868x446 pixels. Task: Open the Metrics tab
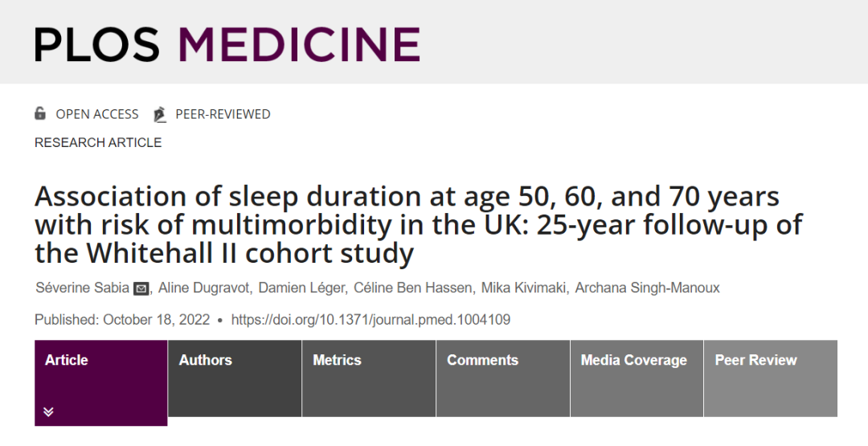pos(369,378)
